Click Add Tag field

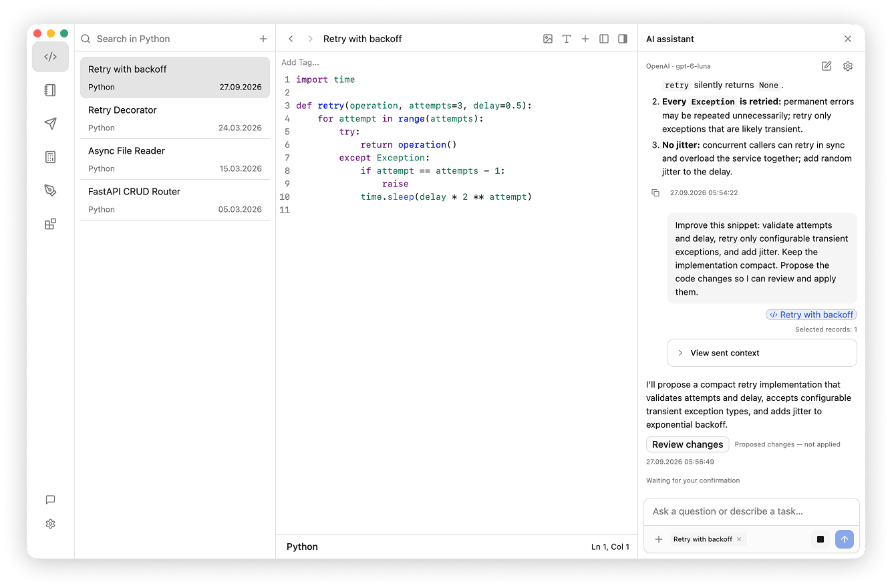[x=300, y=62]
